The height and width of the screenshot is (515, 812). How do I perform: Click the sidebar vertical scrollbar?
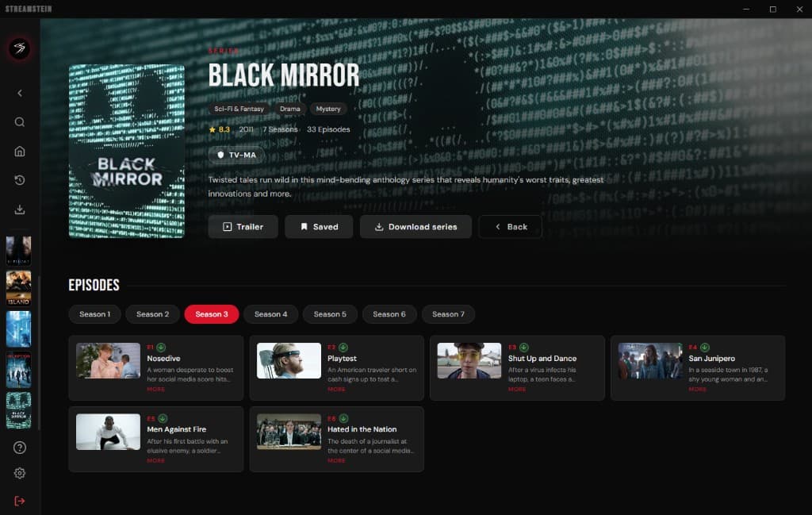click(x=39, y=352)
